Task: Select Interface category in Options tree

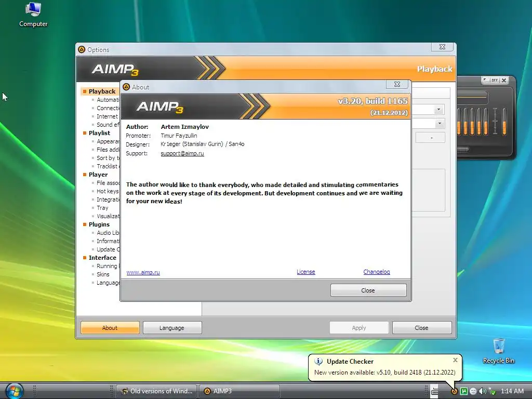Action: (x=102, y=258)
